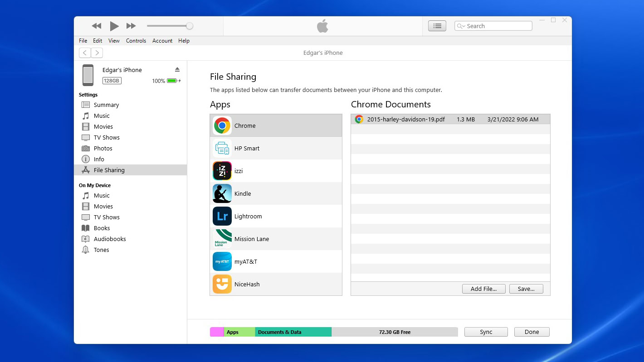Open the Controls menu
The image size is (644, 362).
pyautogui.click(x=136, y=41)
